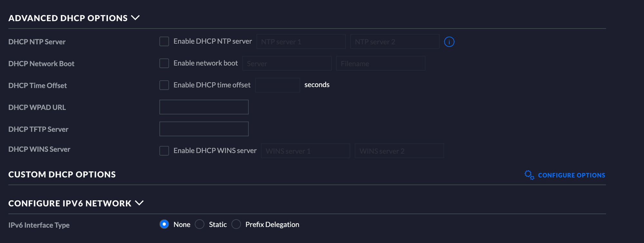The height and width of the screenshot is (243, 644).
Task: Click the network boot Server field
Action: point(287,63)
